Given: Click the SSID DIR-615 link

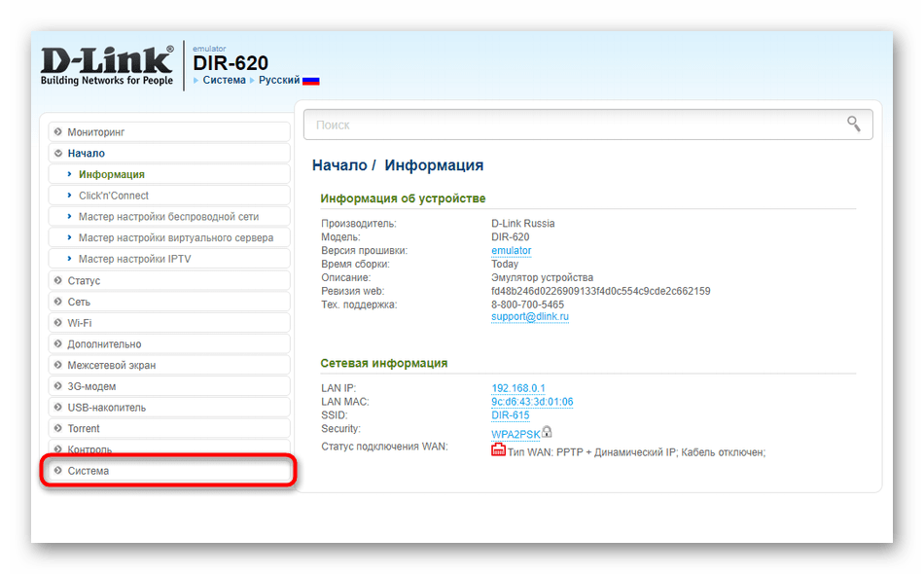Looking at the screenshot, I should coord(511,415).
